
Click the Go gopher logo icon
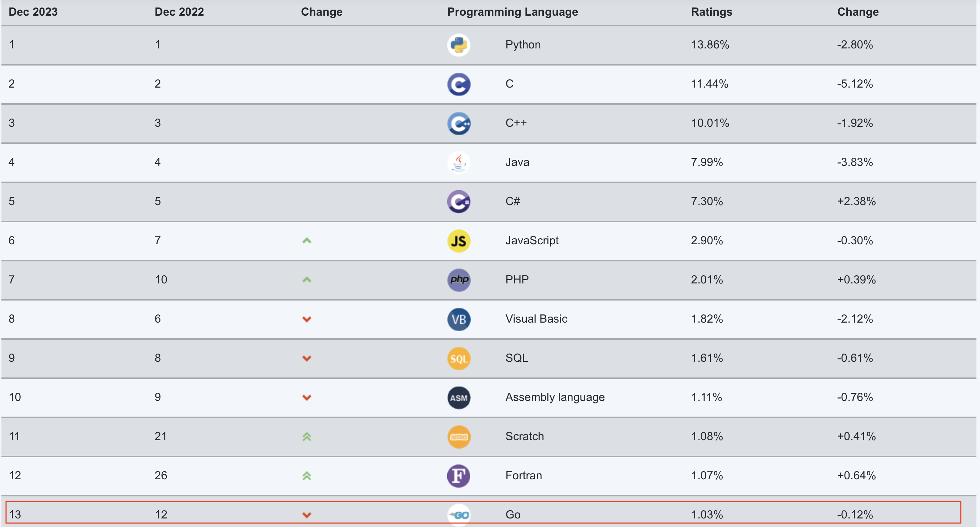(x=458, y=515)
